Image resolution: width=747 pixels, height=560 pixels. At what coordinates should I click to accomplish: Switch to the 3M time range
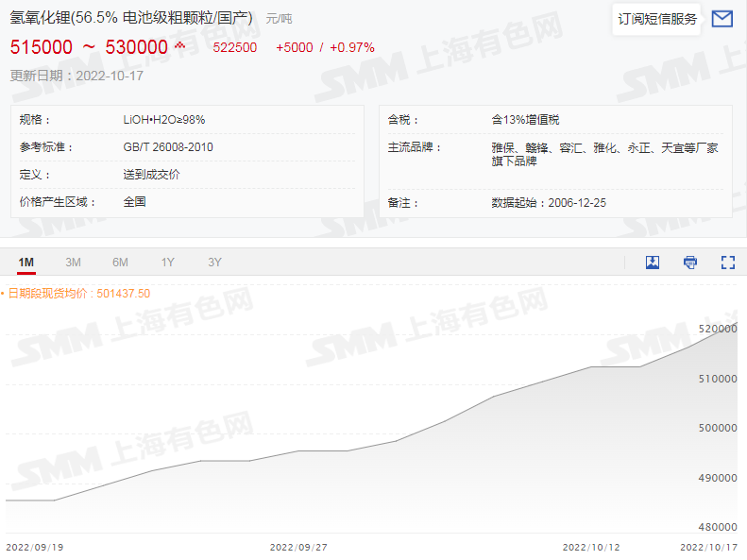73,263
